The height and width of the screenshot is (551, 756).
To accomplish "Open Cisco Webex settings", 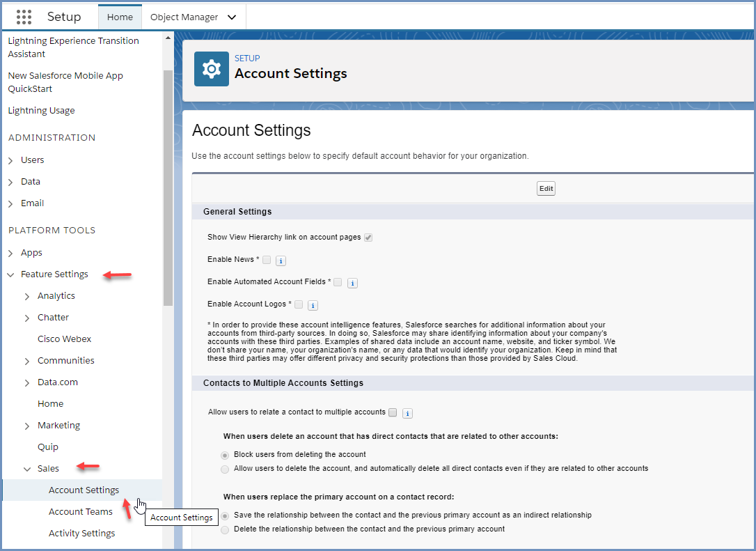I will pos(64,339).
